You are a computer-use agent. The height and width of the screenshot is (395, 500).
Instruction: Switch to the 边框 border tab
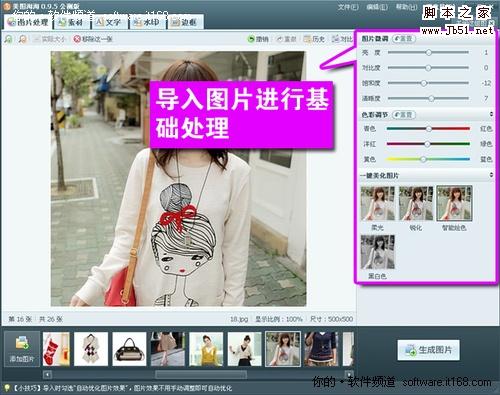pyautogui.click(x=184, y=22)
